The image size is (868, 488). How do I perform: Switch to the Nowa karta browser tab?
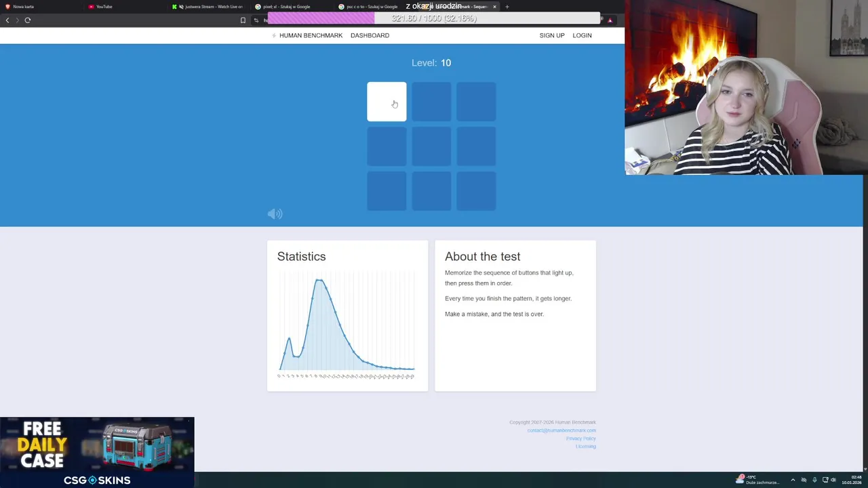(x=41, y=7)
